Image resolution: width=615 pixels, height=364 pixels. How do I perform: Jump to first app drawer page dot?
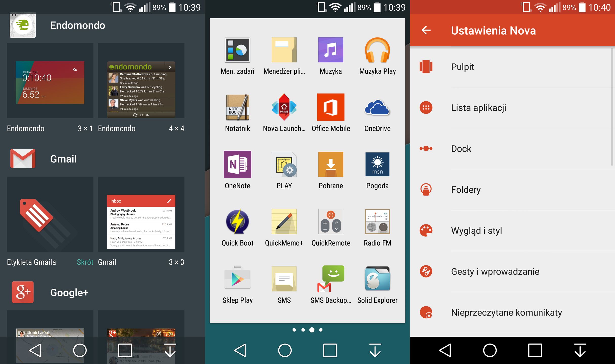point(294,330)
